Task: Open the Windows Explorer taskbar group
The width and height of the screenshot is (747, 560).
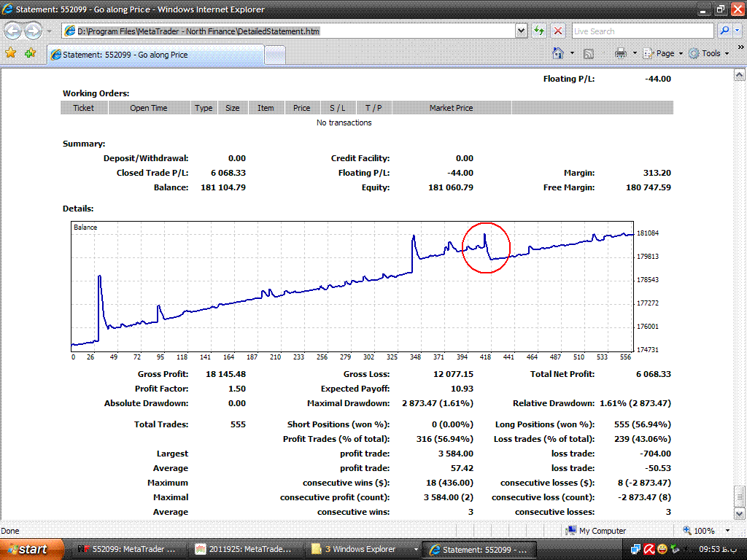Action: tap(363, 549)
